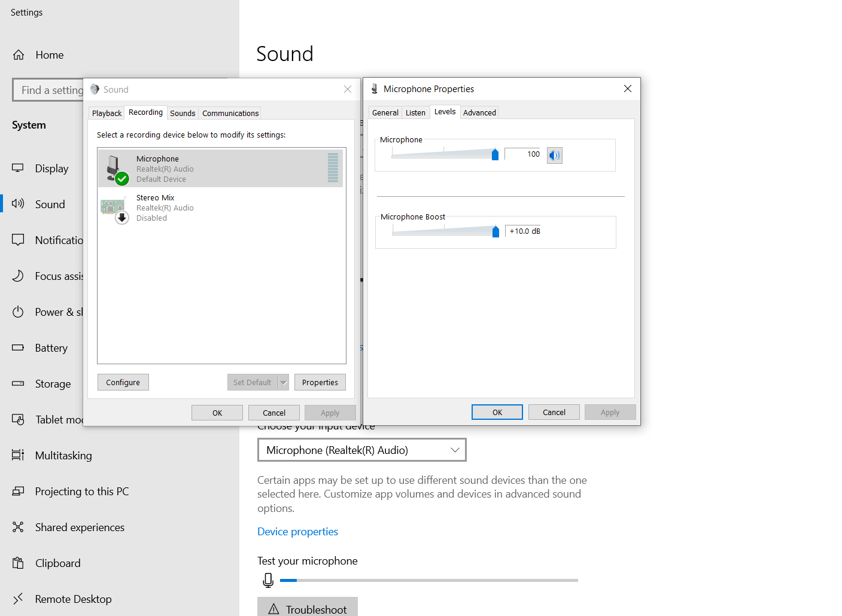Click Cancel in the Sound dialog

click(x=274, y=413)
